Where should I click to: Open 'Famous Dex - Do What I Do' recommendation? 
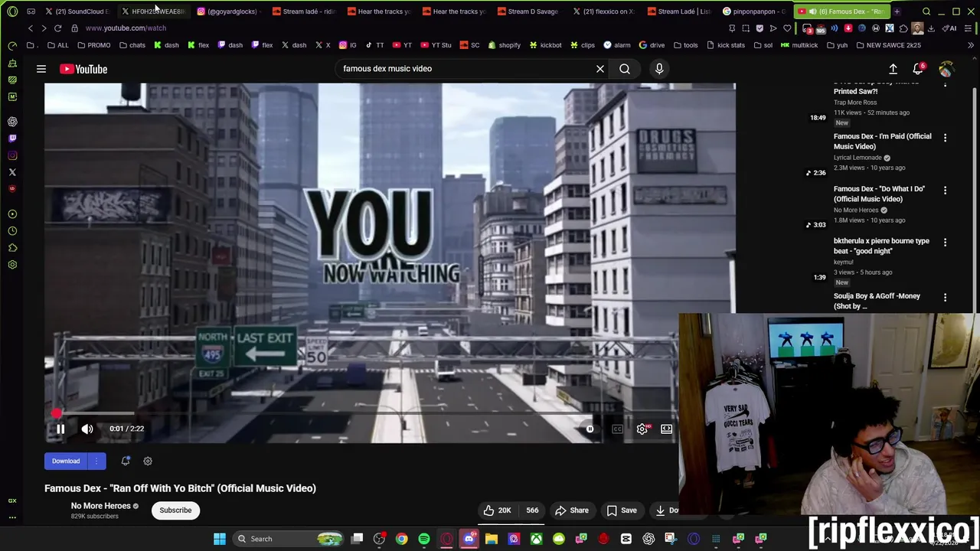(879, 194)
